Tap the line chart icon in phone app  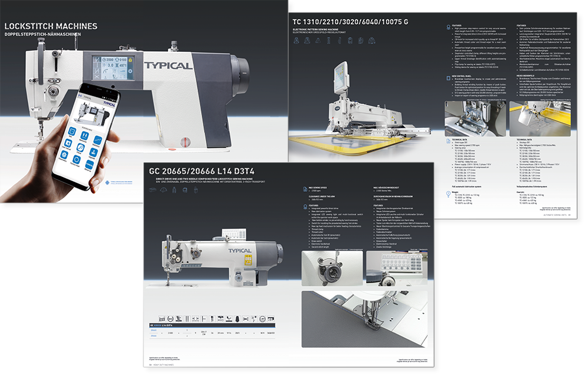(x=98, y=141)
